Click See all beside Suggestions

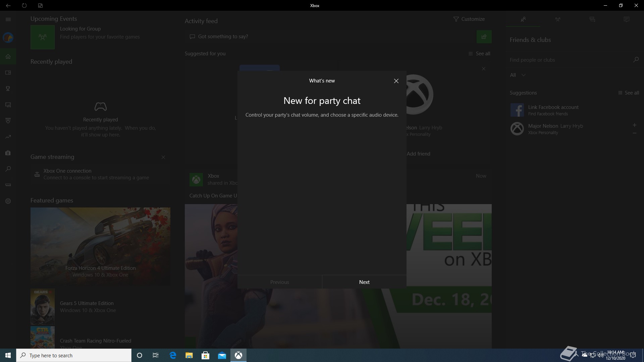629,93
